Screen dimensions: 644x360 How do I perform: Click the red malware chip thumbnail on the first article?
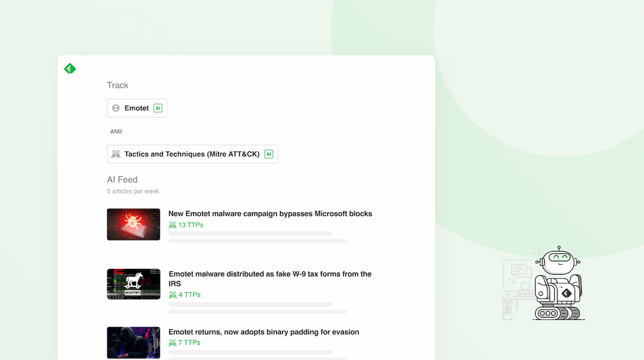133,224
